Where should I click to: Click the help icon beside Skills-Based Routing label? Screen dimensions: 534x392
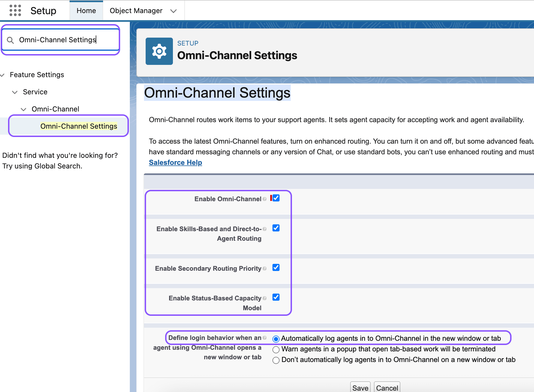click(265, 229)
